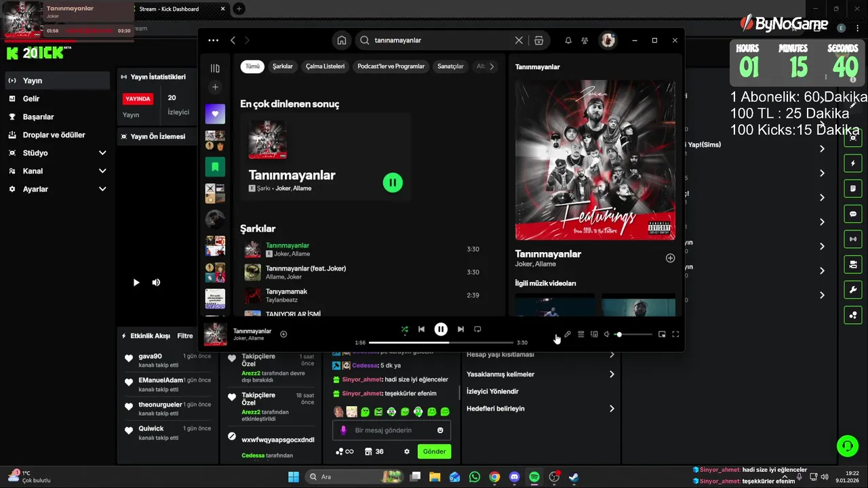Screen dimensions: 868x488
Task: Select the Tümü filter chip
Action: 252,66
